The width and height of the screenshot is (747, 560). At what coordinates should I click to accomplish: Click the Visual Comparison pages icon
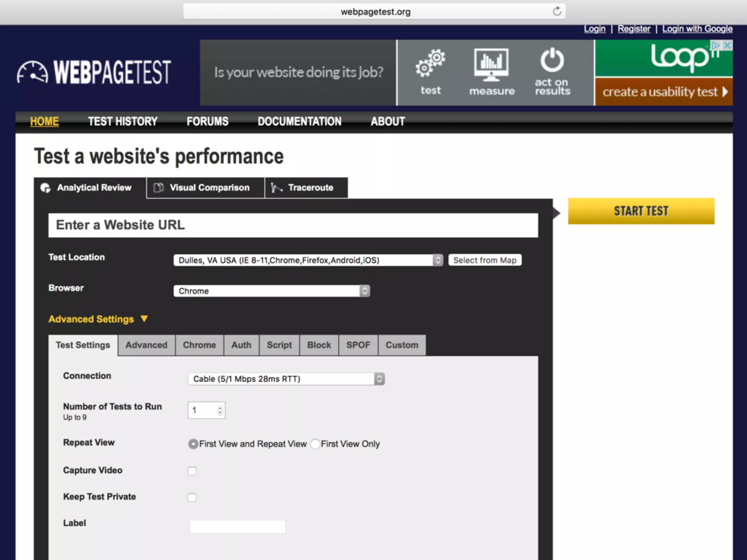pos(158,187)
